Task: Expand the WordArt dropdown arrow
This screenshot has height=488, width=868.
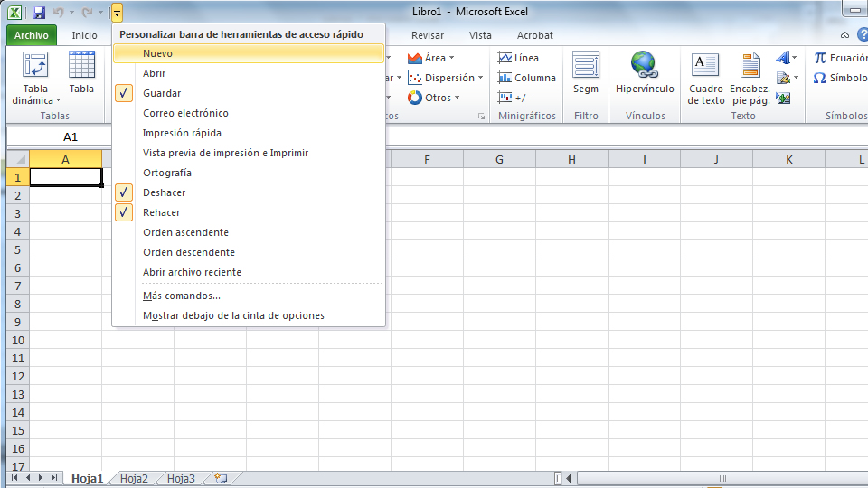Action: (x=795, y=58)
